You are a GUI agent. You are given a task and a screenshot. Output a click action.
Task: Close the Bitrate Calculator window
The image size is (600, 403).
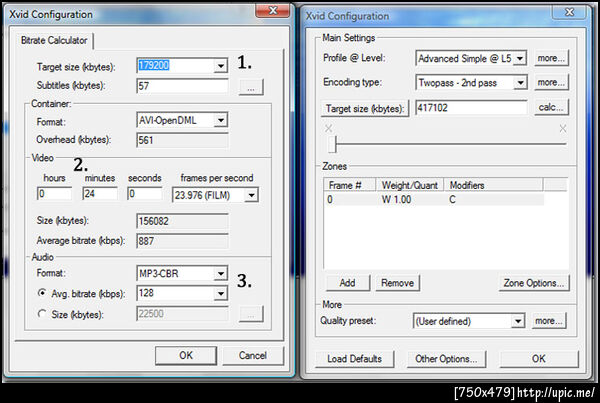point(272,10)
